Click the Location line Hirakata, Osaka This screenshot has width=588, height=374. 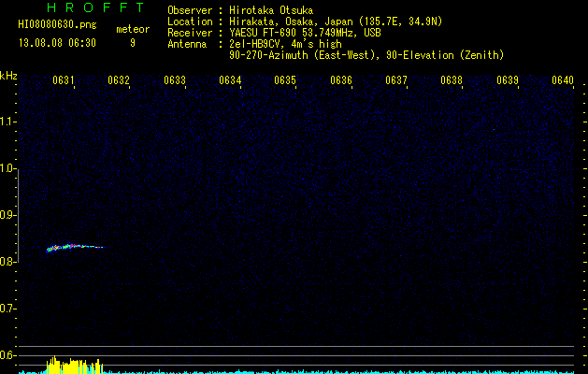305,22
